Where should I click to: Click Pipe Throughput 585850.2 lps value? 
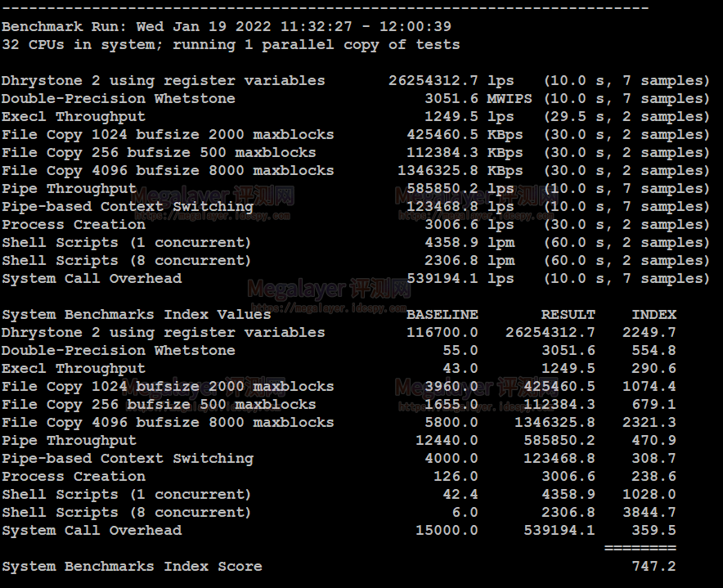460,189
